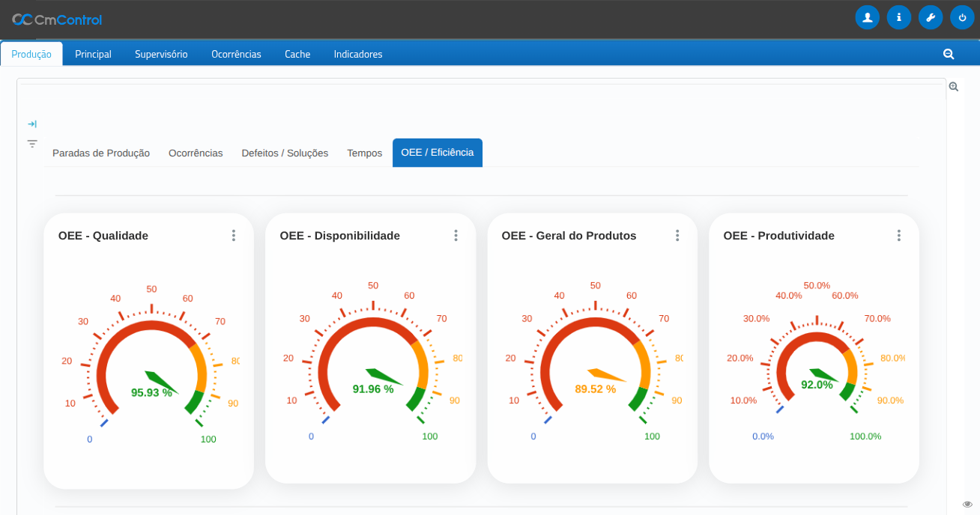Click the zoom-in magnifier icon
Screen dimensions: 980x515
[x=954, y=87]
